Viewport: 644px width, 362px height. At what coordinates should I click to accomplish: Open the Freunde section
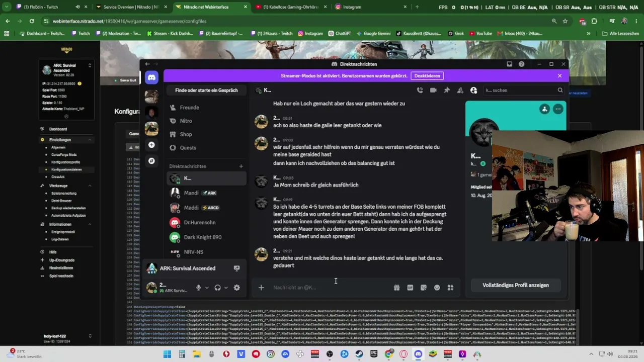206,108
